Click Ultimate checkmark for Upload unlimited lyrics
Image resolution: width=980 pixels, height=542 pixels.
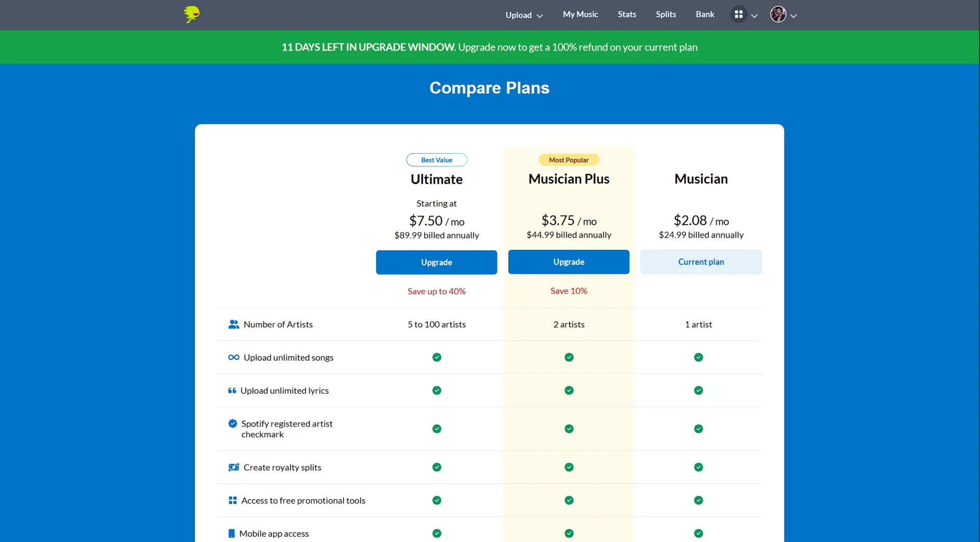pos(437,391)
